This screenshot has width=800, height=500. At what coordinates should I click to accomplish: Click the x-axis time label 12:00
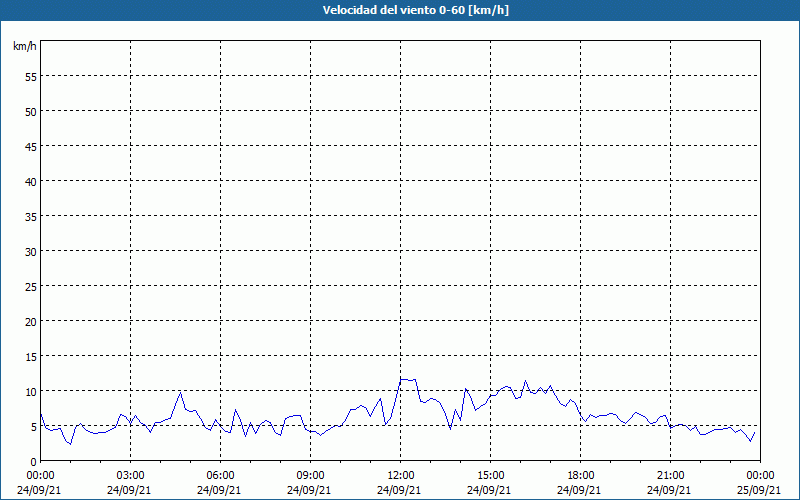tap(401, 476)
